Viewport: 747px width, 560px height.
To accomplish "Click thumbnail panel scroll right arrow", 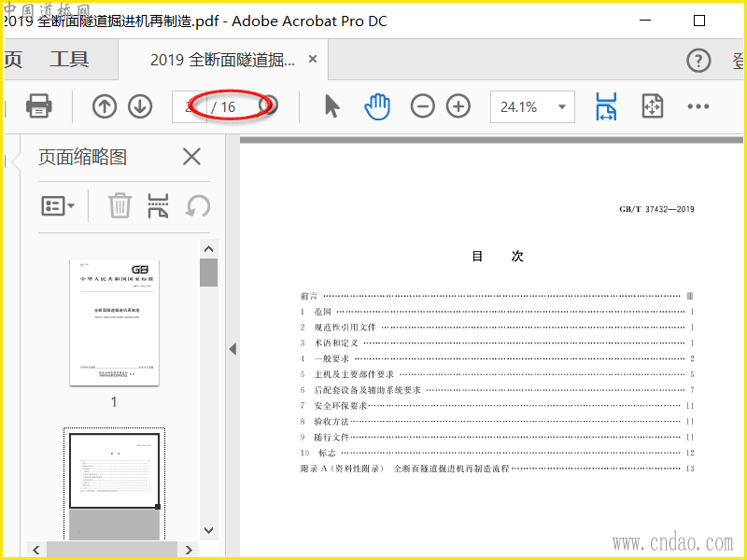I will 189,550.
